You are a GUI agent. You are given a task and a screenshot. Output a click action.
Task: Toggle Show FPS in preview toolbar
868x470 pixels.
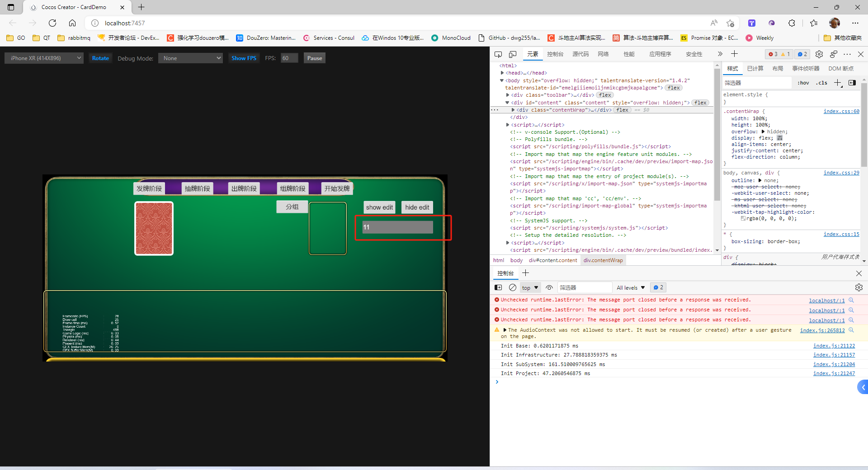244,58
